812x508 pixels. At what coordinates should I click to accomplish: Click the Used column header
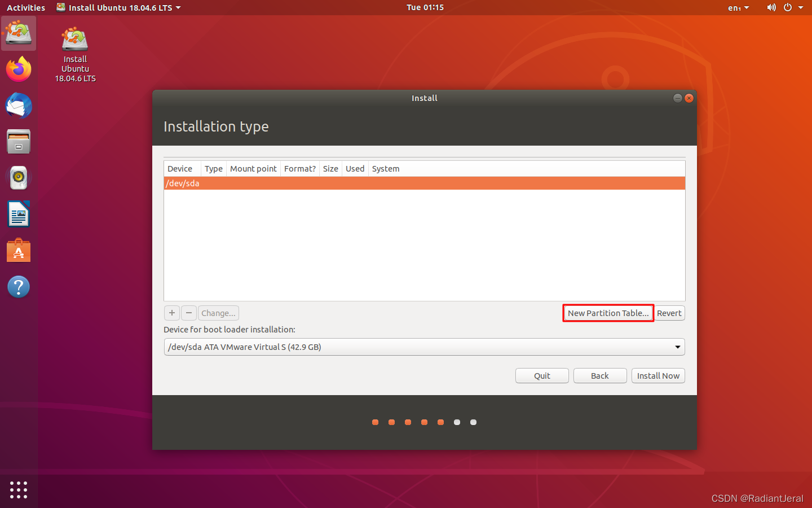click(355, 169)
